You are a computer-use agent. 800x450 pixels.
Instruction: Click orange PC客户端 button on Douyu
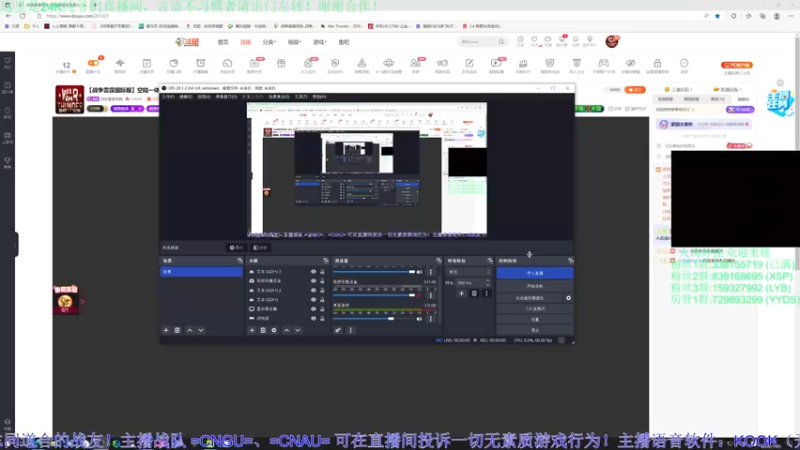click(x=737, y=65)
